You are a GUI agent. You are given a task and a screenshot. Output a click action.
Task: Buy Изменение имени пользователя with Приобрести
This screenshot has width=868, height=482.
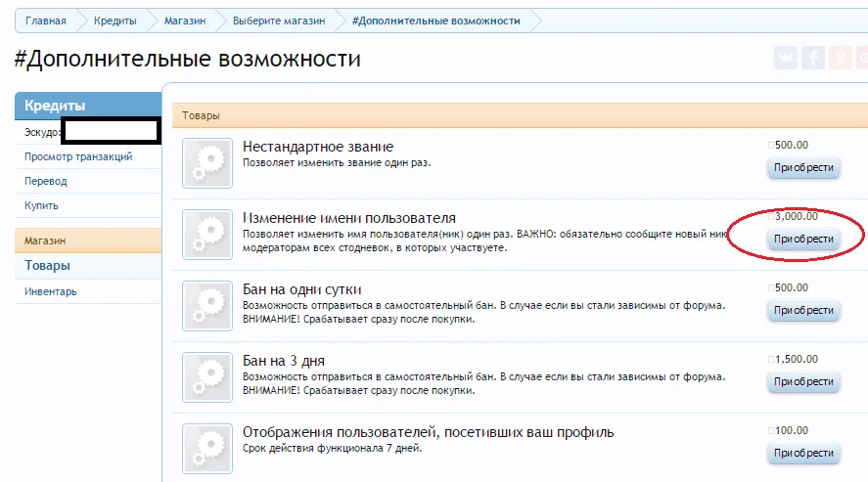pos(803,239)
